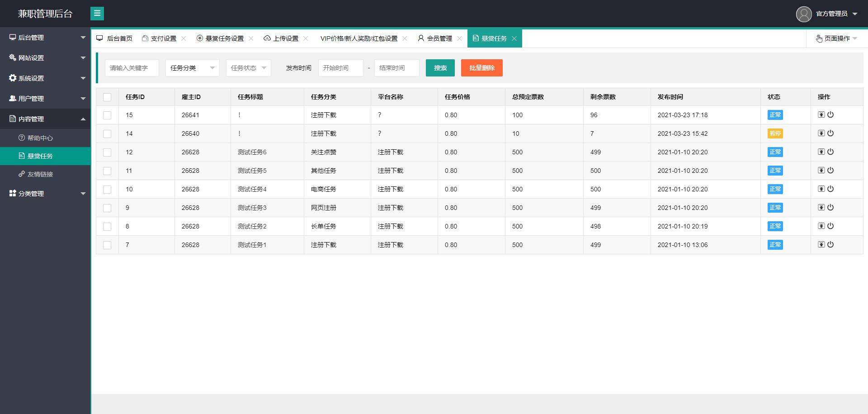Click the power icon for 测试任务3 row
This screenshot has height=414, width=868.
(830, 208)
